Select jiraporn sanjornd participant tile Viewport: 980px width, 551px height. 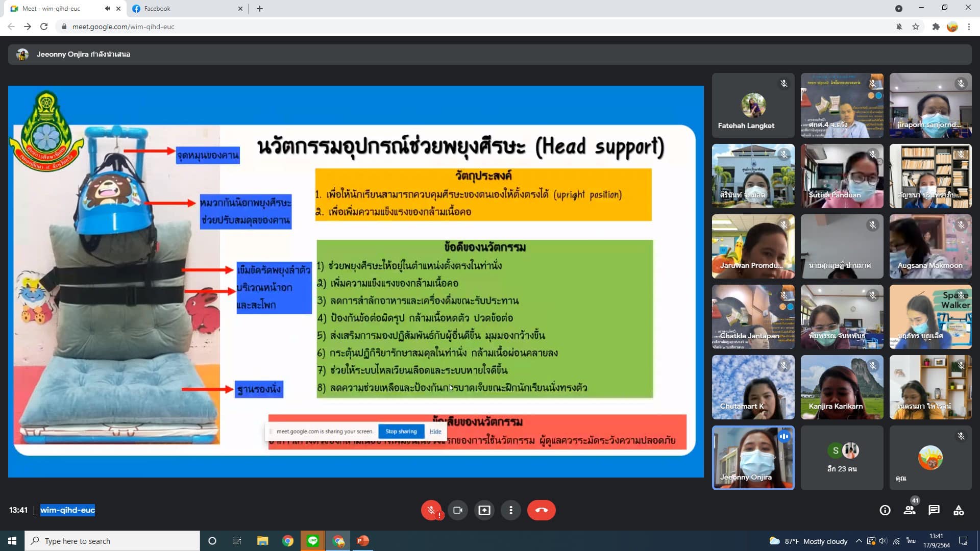tap(930, 105)
